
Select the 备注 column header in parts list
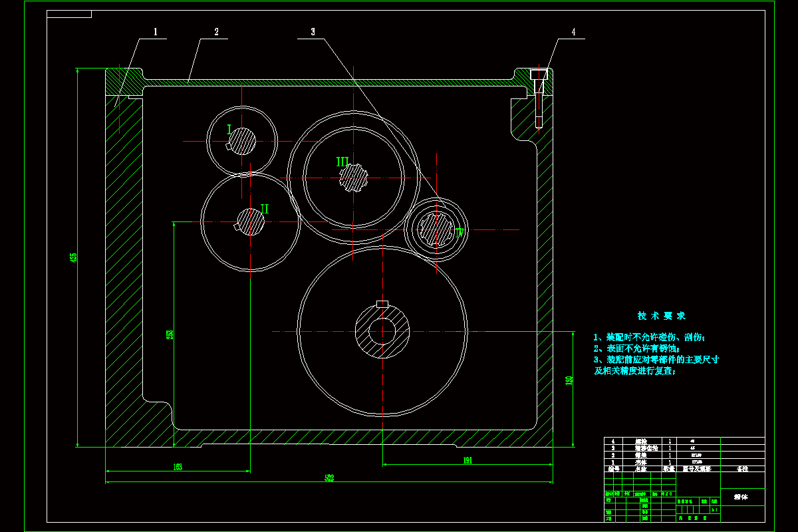pos(743,468)
